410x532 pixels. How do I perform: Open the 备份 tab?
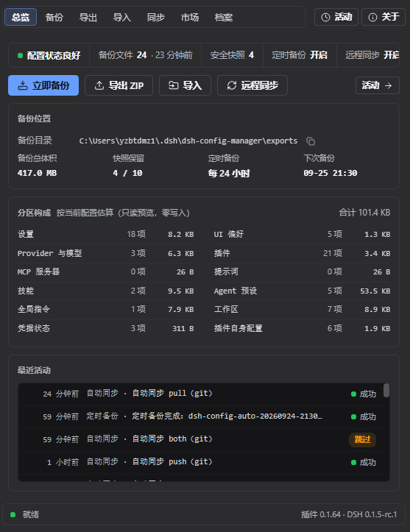coord(54,17)
